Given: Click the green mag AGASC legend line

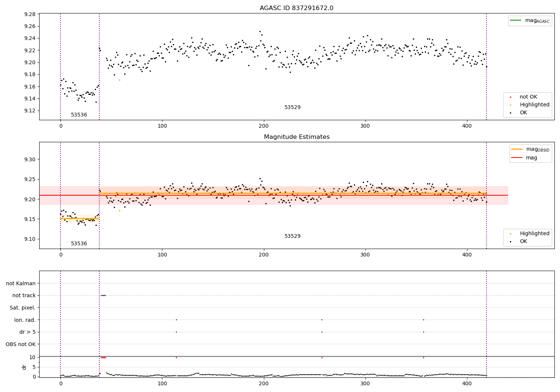Looking at the screenshot, I should (x=516, y=21).
